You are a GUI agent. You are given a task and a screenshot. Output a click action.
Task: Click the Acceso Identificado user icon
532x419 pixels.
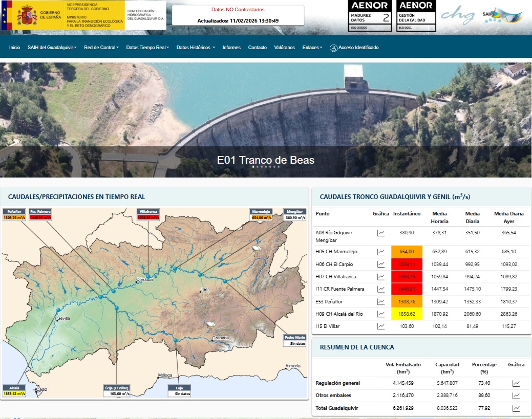click(333, 48)
